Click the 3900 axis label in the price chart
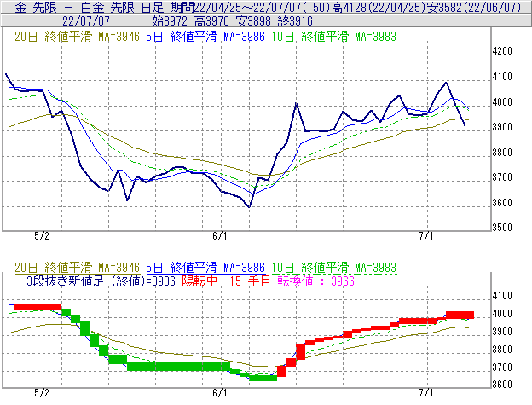The height and width of the screenshot is (405, 532). point(502,127)
